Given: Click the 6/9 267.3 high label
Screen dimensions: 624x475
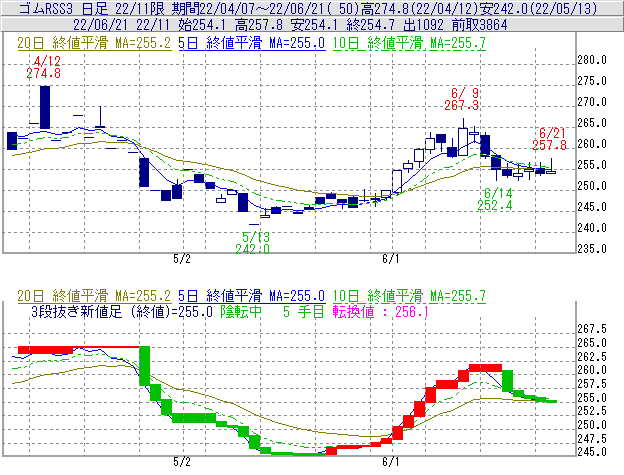Looking at the screenshot, I should coord(462,99).
